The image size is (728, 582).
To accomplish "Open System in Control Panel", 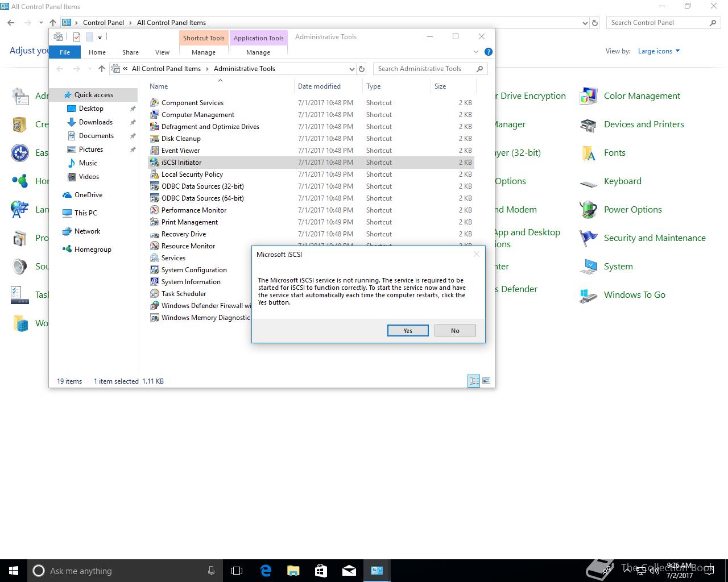I will tap(606, 267).
